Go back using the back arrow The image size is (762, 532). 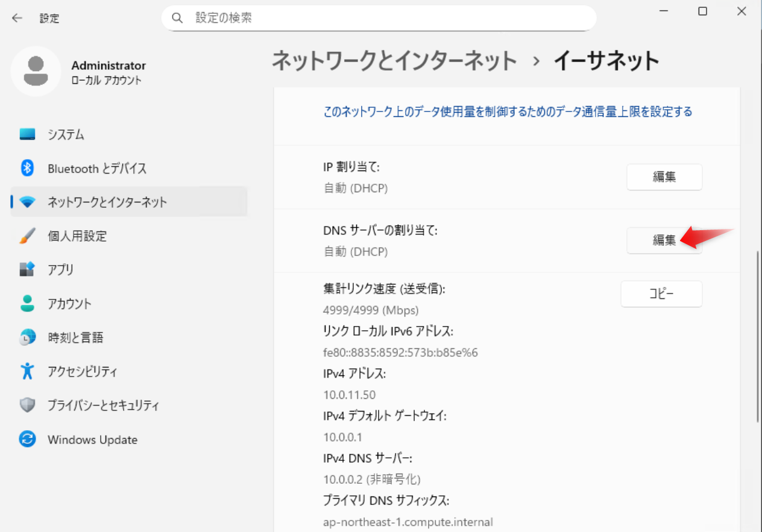(17, 18)
